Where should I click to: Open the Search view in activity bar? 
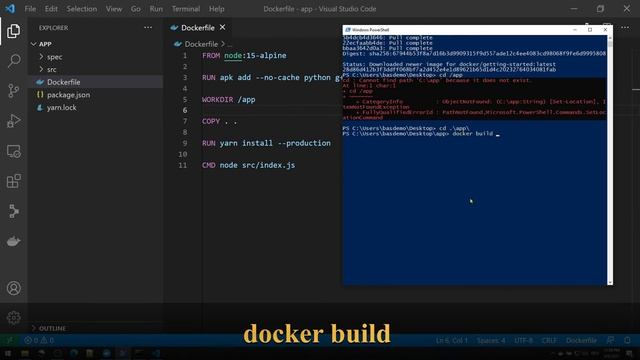pyautogui.click(x=13, y=61)
